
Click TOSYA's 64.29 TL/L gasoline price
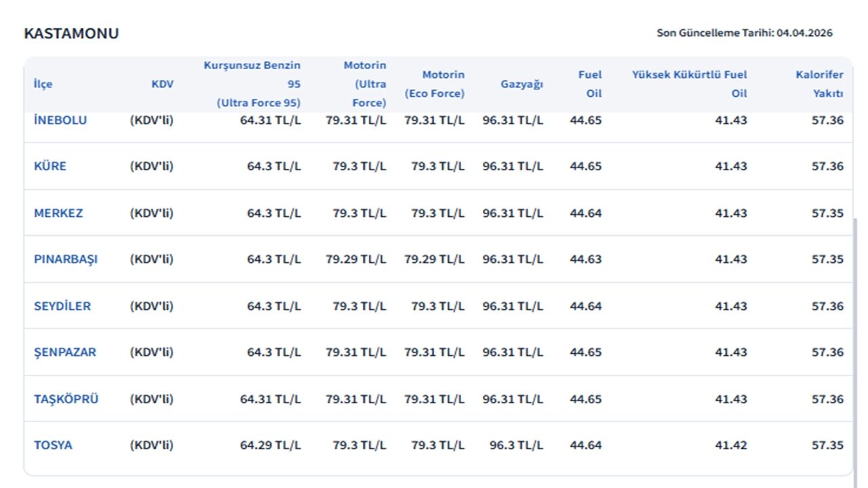[x=270, y=445]
